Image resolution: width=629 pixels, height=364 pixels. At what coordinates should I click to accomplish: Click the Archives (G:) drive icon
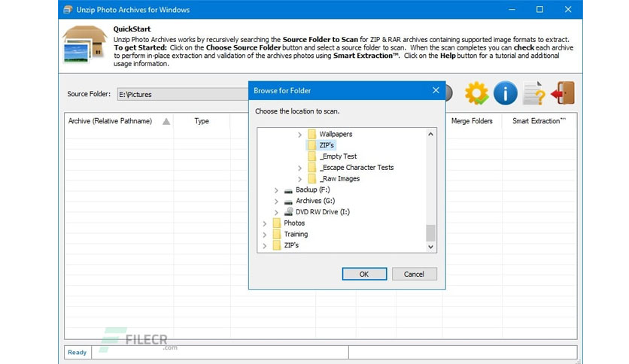point(288,202)
